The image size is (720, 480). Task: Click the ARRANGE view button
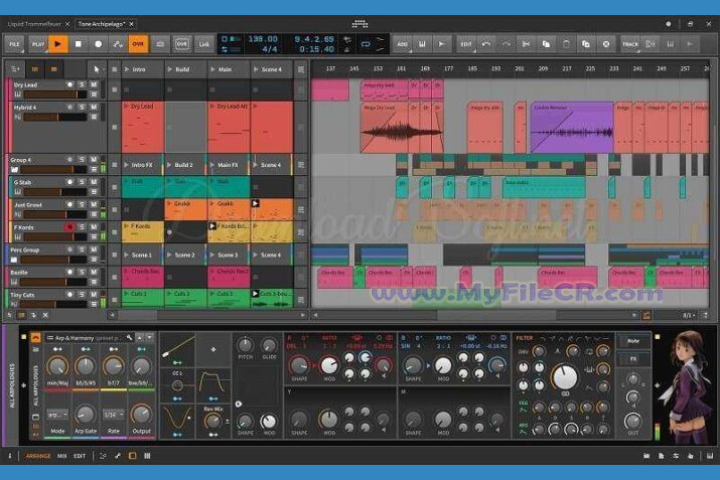click(38, 456)
